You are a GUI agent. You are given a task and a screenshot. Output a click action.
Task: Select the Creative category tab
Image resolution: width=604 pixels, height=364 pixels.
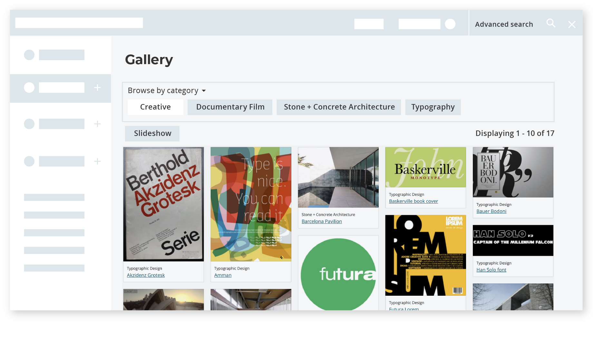155,107
